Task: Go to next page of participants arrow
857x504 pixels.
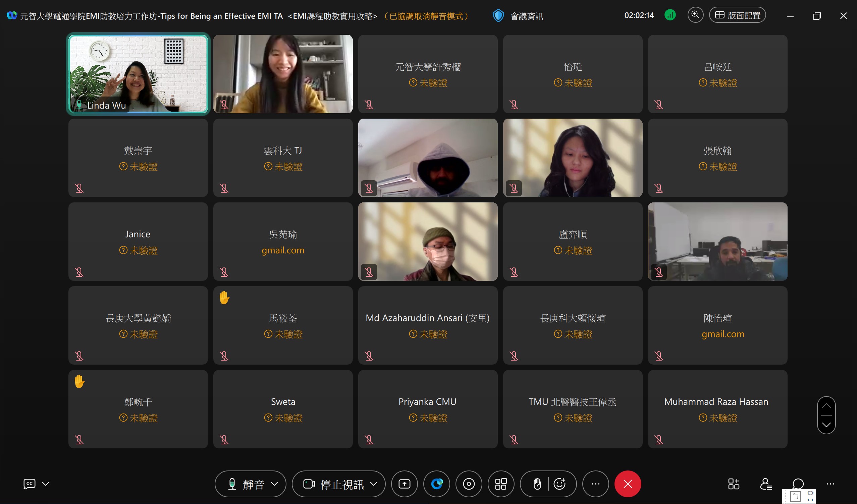Action: tap(826, 425)
